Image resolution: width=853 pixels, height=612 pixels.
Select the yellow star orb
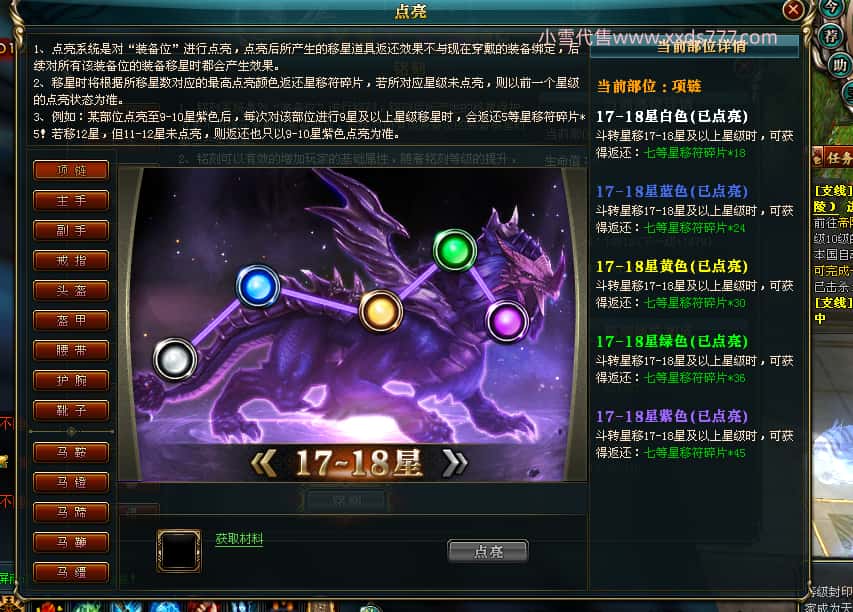pos(381,311)
